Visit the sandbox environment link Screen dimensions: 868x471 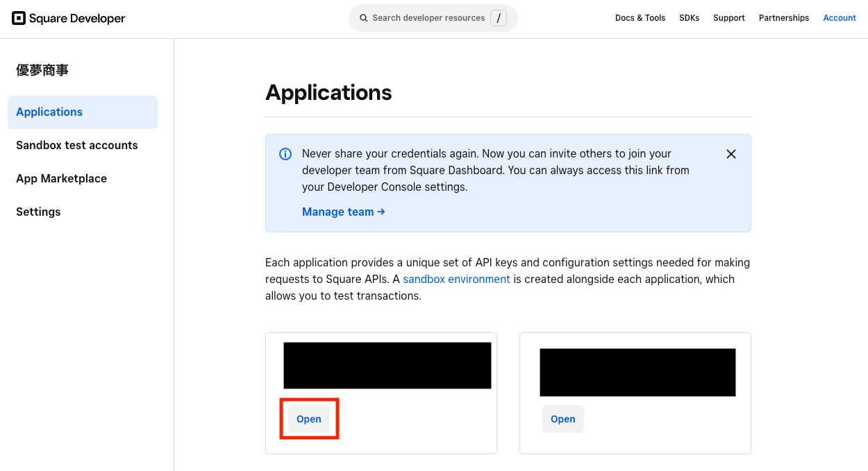[x=457, y=279]
